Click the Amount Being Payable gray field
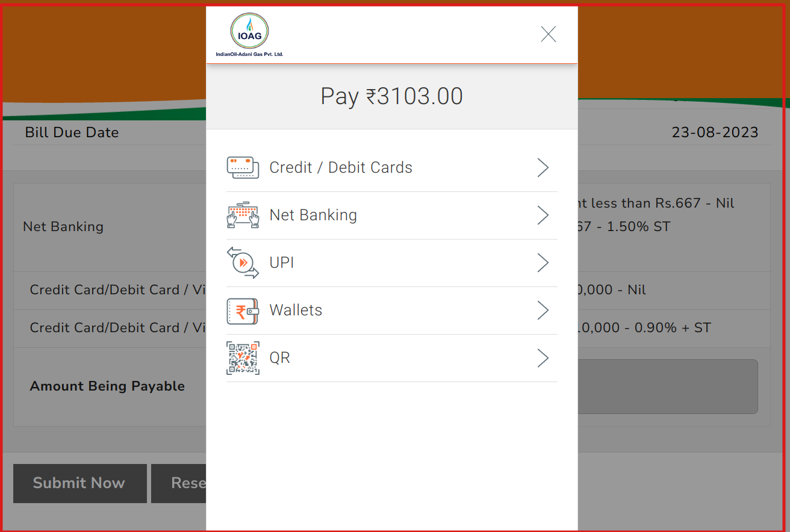The width and height of the screenshot is (790, 532). tap(667, 387)
